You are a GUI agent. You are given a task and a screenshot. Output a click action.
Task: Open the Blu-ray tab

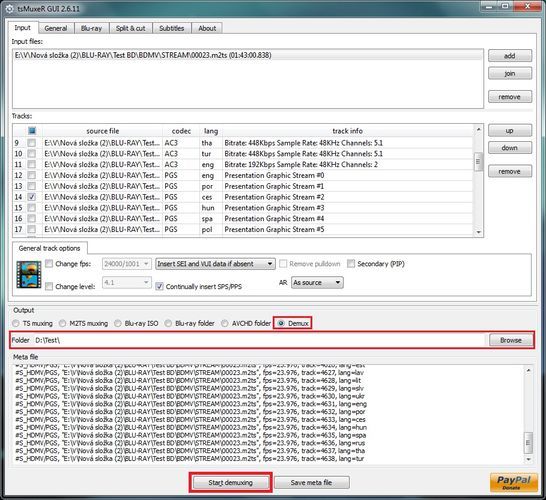point(92,28)
